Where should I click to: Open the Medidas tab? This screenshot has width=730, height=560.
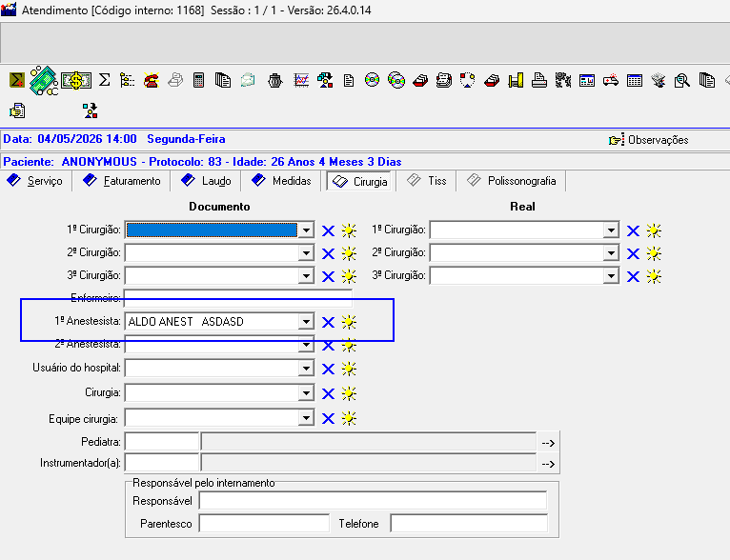pyautogui.click(x=281, y=181)
